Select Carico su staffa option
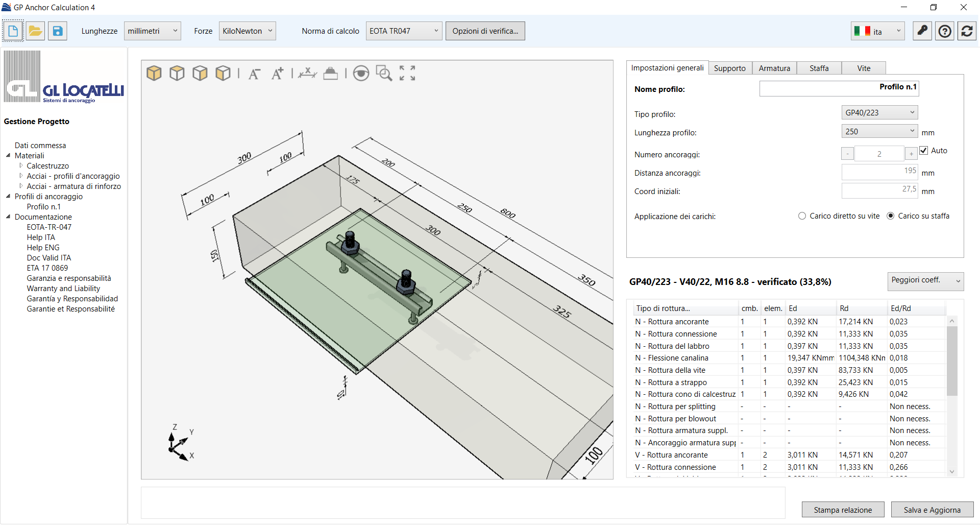Viewport: 980px width, 526px height. pos(891,216)
